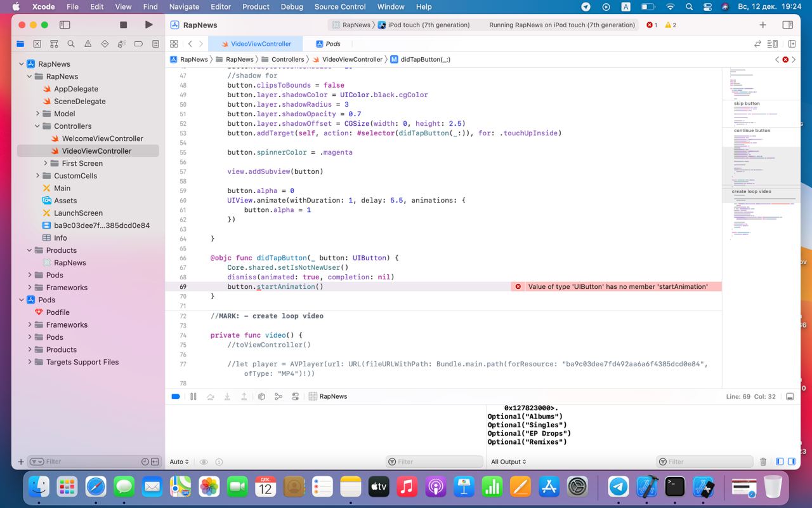Viewport: 812px width, 508px height.
Task: Toggle the navigator sidebar panel
Action: [x=65, y=25]
